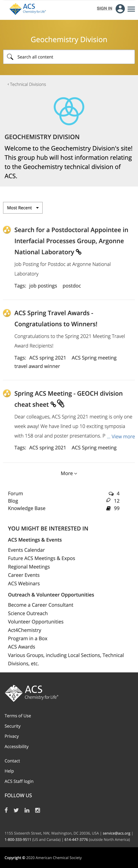Click the SIGN IN link

point(104,8)
